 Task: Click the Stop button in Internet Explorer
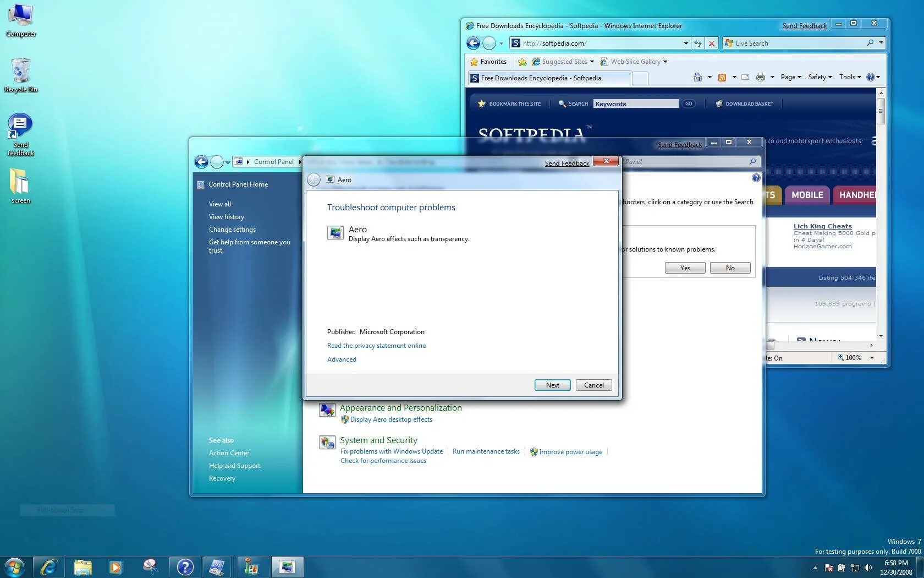pos(712,43)
